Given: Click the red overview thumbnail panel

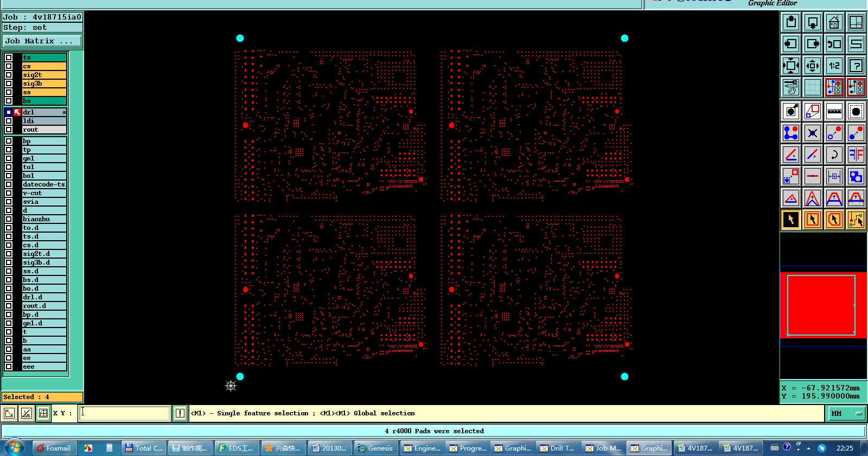Looking at the screenshot, I should [823, 305].
